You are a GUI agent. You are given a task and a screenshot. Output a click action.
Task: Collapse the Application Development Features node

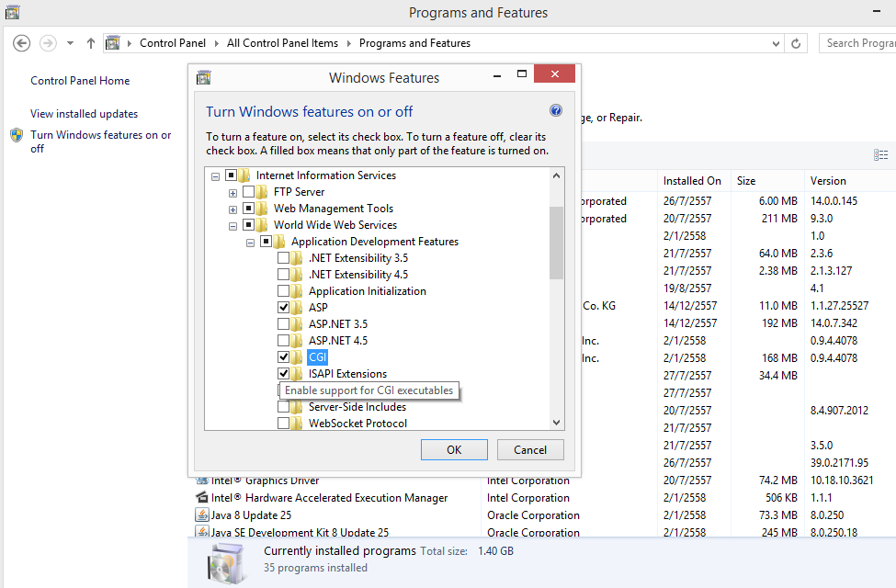tap(250, 242)
